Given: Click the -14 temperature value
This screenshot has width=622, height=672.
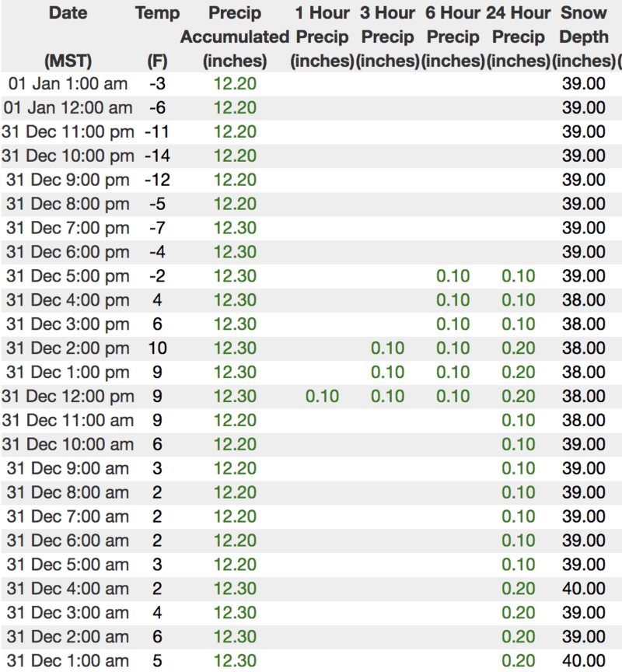Looking at the screenshot, I should coord(157,156).
